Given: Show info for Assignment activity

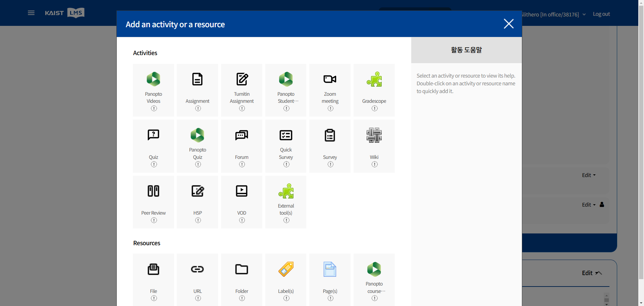Looking at the screenshot, I should click(x=198, y=108).
